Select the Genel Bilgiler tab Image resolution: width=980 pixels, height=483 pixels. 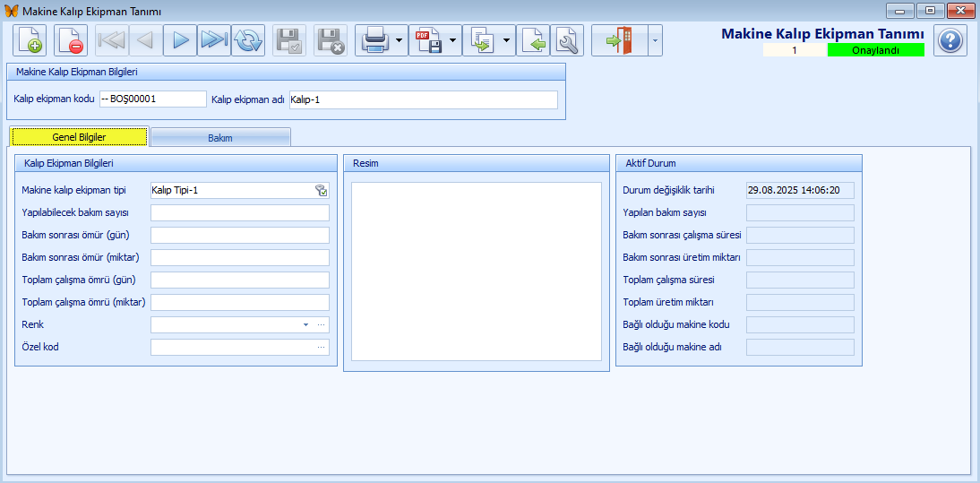(x=79, y=137)
